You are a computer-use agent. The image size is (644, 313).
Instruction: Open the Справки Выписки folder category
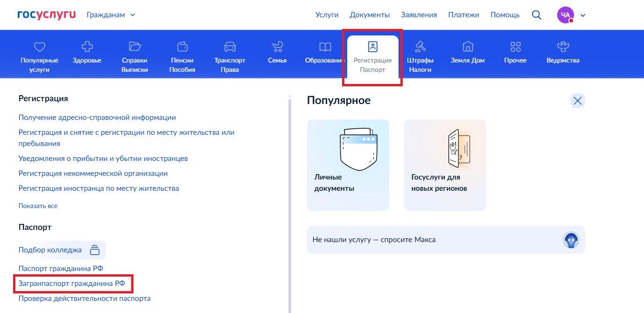tap(134, 56)
